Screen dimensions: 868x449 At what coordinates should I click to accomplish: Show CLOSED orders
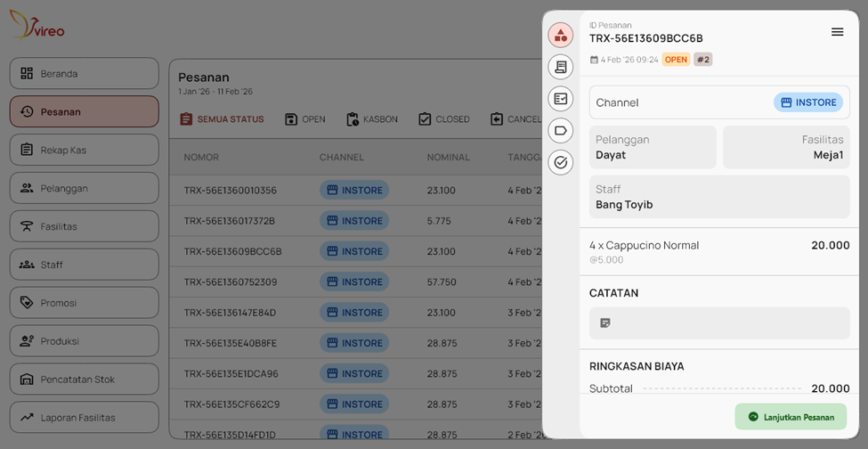point(443,119)
